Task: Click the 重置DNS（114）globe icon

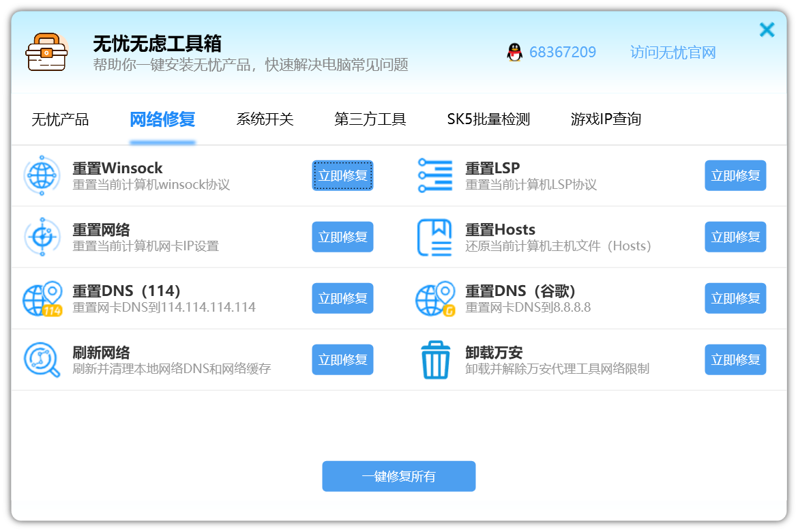Action: click(x=42, y=299)
